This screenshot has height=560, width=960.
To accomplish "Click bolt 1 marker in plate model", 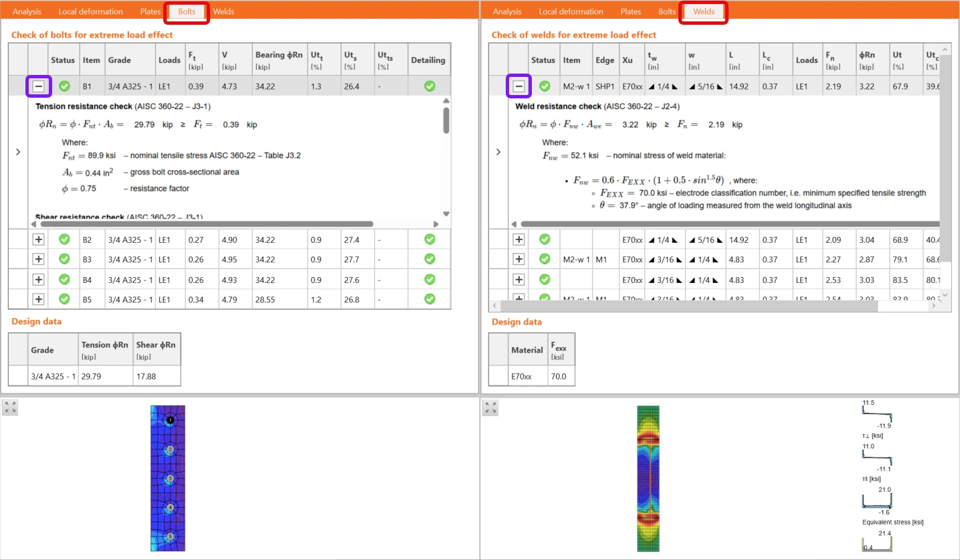I will (171, 419).
